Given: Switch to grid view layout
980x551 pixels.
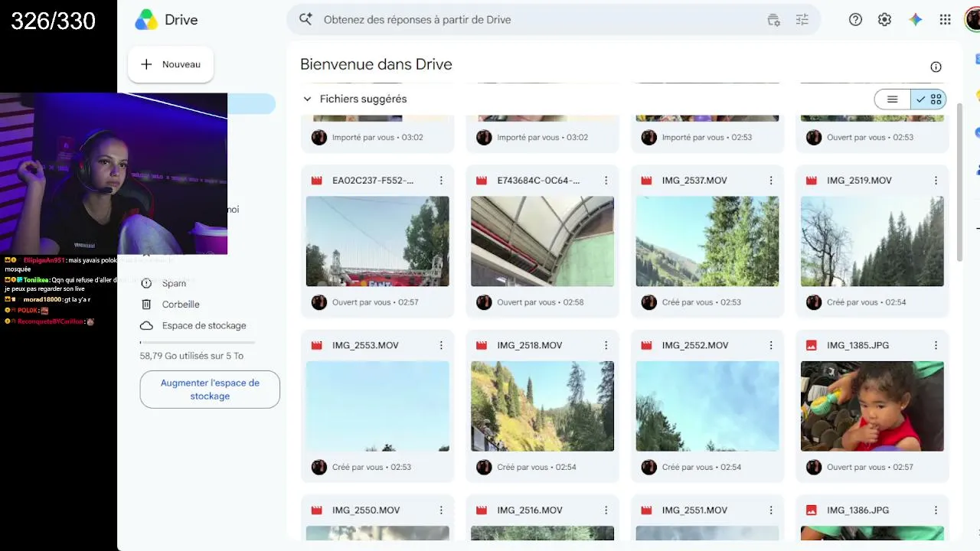Looking at the screenshot, I should click(x=929, y=99).
